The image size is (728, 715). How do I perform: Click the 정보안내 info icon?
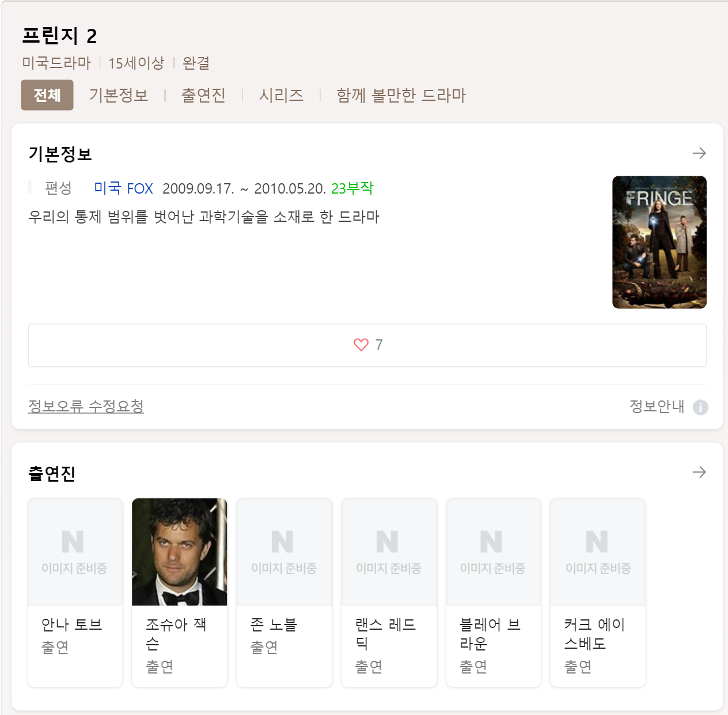[x=700, y=407]
